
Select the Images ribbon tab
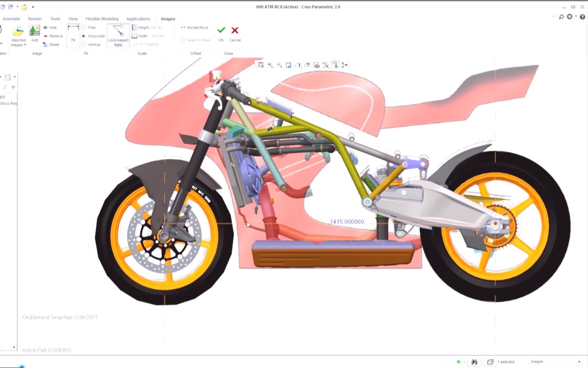[168, 19]
